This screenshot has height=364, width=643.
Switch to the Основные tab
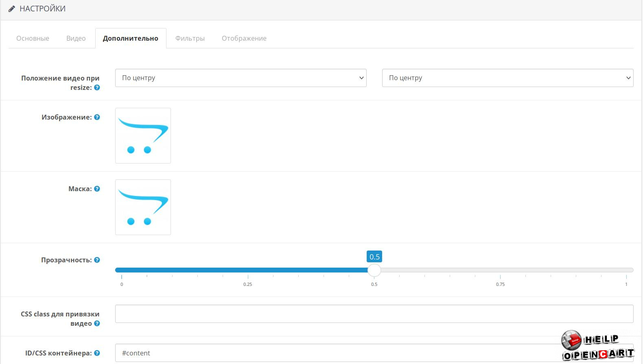point(33,38)
